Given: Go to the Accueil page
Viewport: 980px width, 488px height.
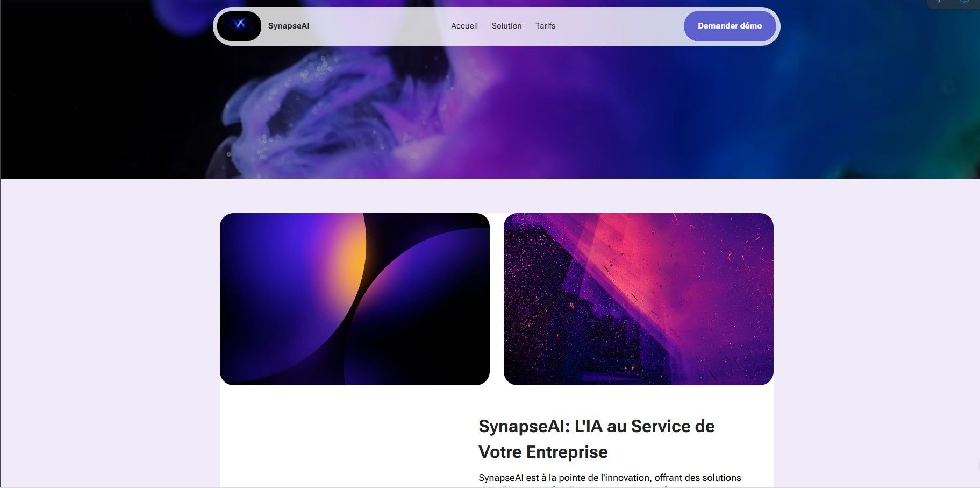Looking at the screenshot, I should pyautogui.click(x=464, y=26).
